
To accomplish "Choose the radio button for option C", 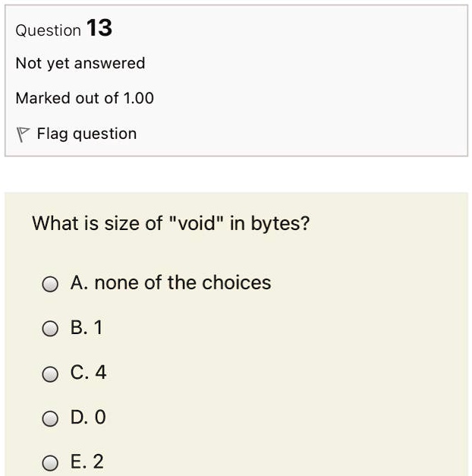I will [x=50, y=374].
